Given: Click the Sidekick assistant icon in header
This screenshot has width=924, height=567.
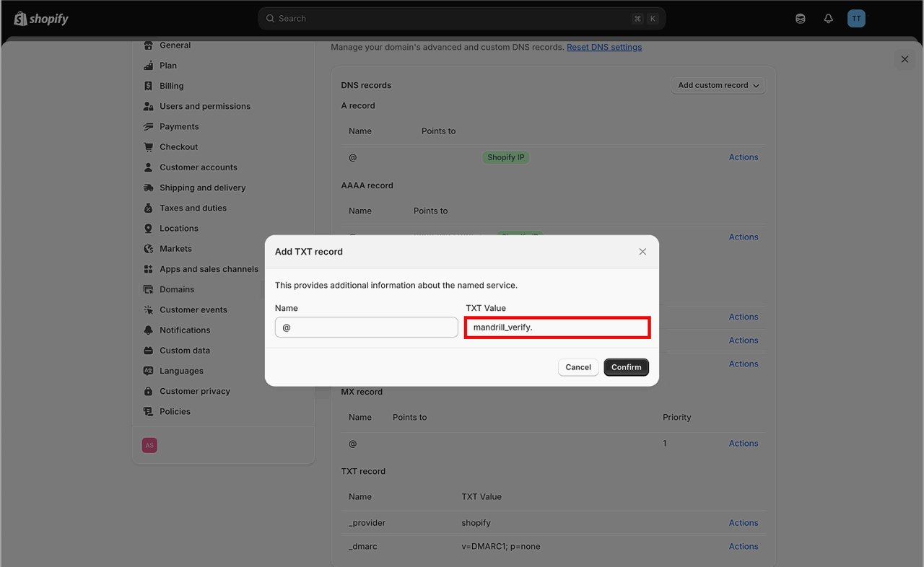Looking at the screenshot, I should 801,19.
